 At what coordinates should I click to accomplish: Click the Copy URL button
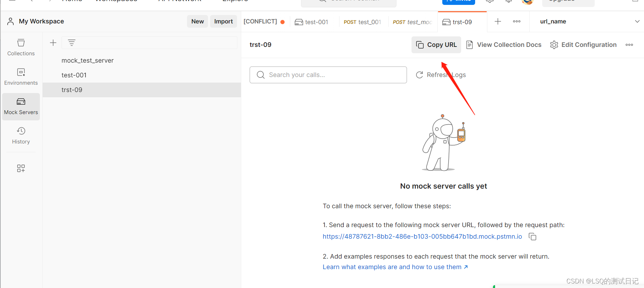click(436, 45)
